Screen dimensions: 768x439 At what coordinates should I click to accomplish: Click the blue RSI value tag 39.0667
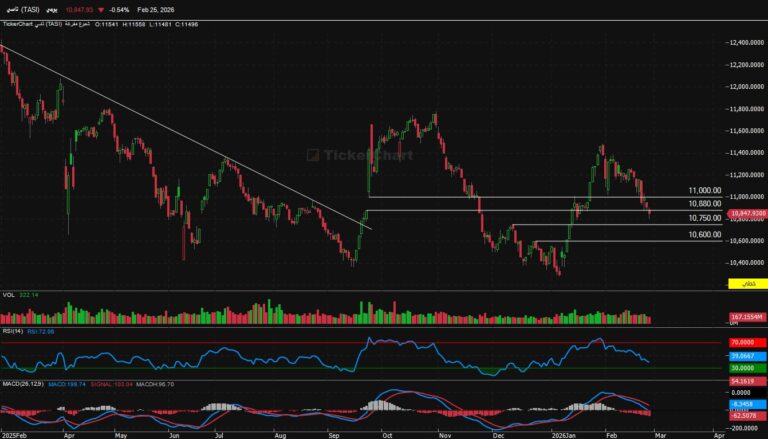[747, 355]
